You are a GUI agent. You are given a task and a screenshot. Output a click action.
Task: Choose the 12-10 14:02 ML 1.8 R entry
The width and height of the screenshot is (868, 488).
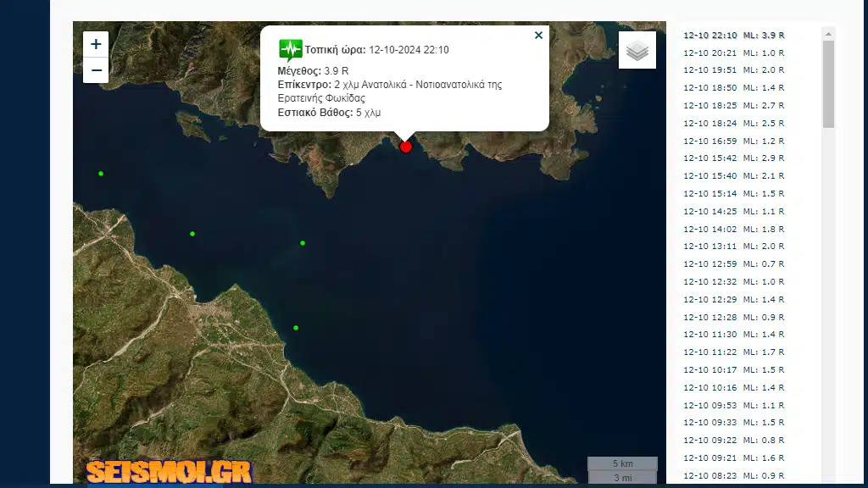(x=733, y=229)
